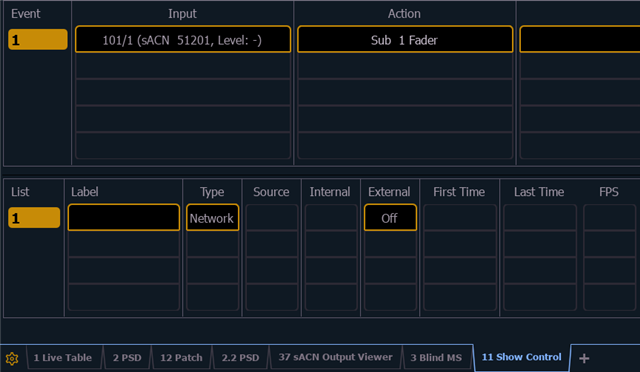Click the Label column header
Screen dimensions: 640x372
84,192
